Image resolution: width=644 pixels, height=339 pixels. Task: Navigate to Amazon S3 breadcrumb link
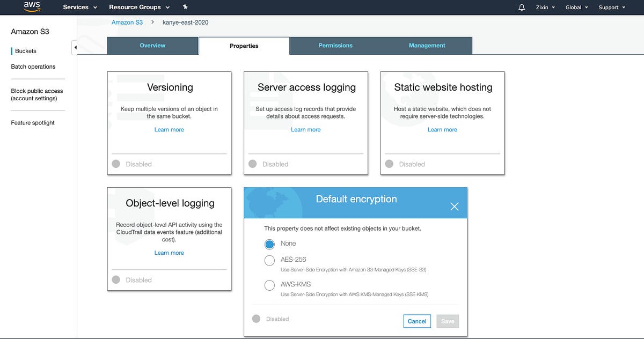(x=127, y=22)
